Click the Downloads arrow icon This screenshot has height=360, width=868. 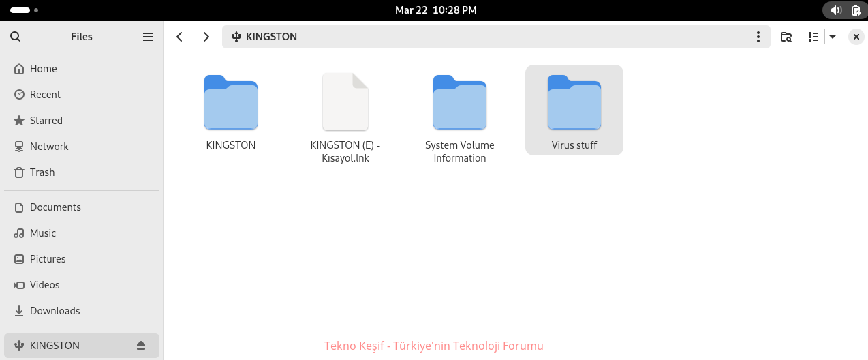tap(19, 311)
